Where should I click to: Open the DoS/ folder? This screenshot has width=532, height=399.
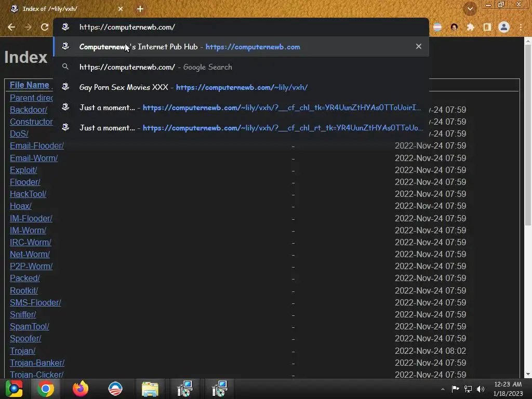(19, 134)
